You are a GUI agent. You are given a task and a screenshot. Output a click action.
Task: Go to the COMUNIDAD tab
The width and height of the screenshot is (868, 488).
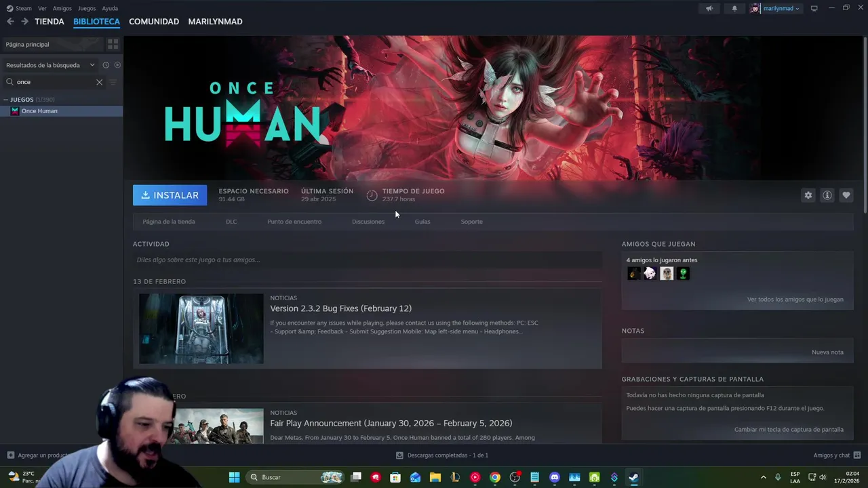[154, 22]
